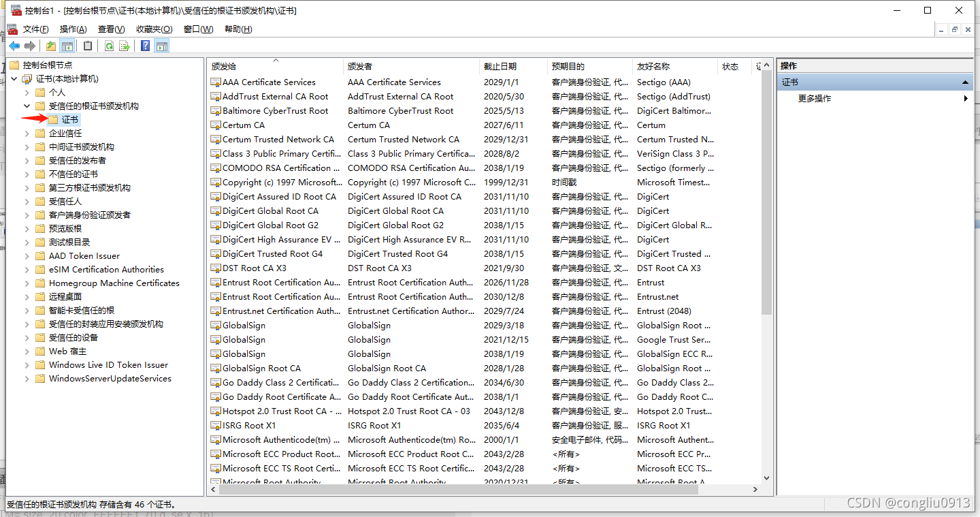This screenshot has height=517, width=980.
Task: Click certificate icon of AAA Certificate Services row
Action: point(216,82)
